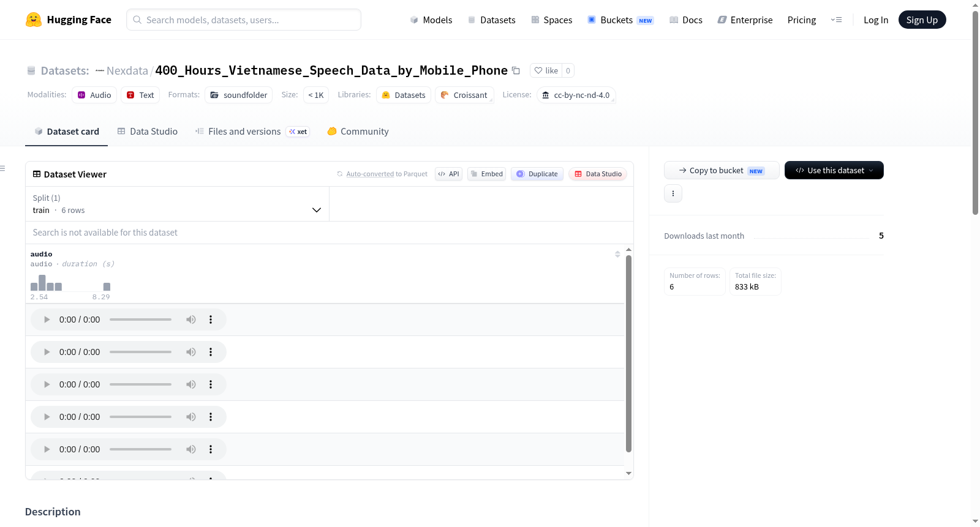Open the Use this dataset dropdown
This screenshot has width=980, height=527.
834,170
